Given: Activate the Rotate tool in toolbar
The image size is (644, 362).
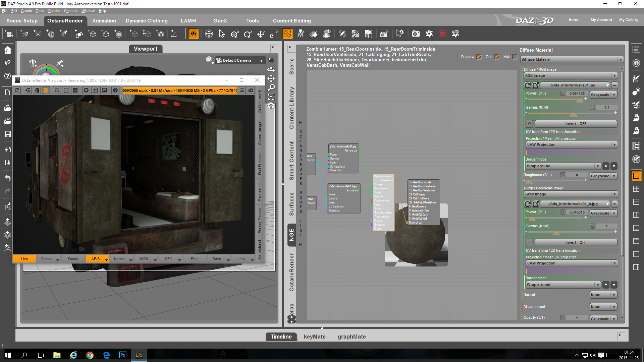Looking at the screenshot, I should (248, 34).
